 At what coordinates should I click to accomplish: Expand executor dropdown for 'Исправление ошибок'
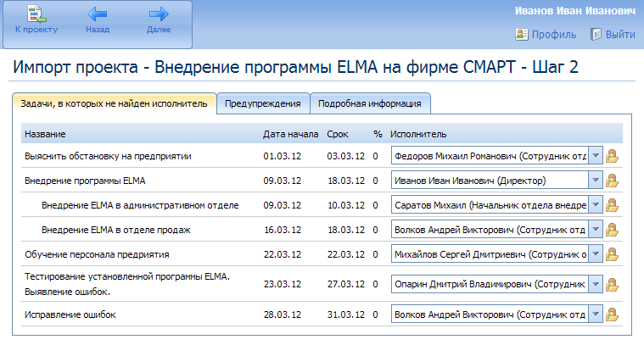[x=596, y=314]
